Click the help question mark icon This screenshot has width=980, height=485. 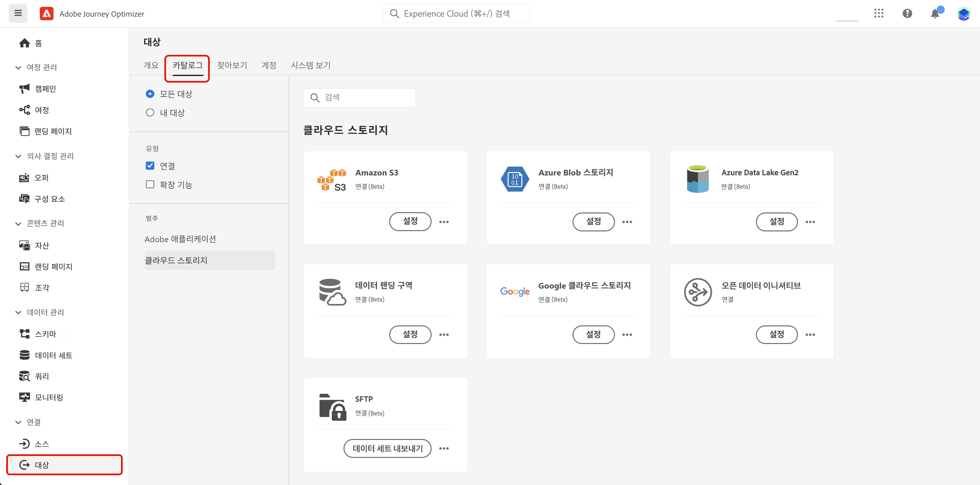point(907,13)
